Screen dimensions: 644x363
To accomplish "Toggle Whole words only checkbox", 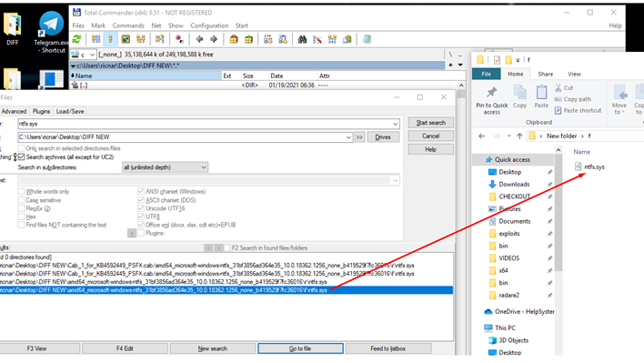I will [x=21, y=191].
